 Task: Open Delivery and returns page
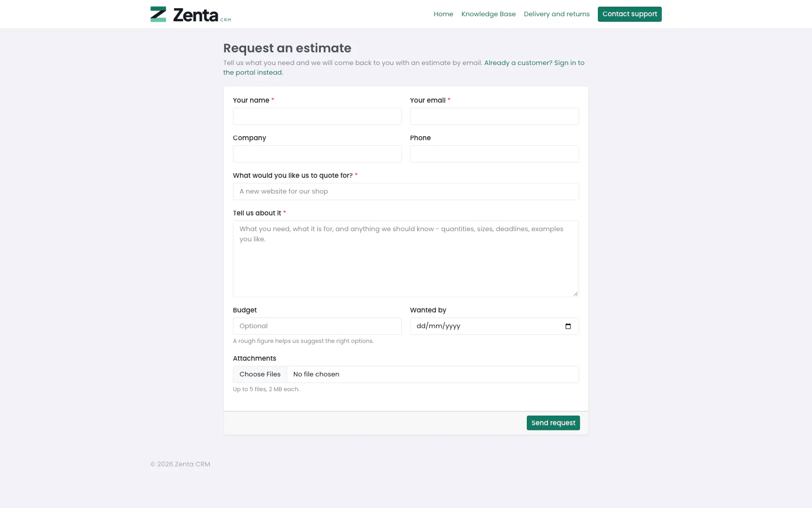[x=557, y=14]
